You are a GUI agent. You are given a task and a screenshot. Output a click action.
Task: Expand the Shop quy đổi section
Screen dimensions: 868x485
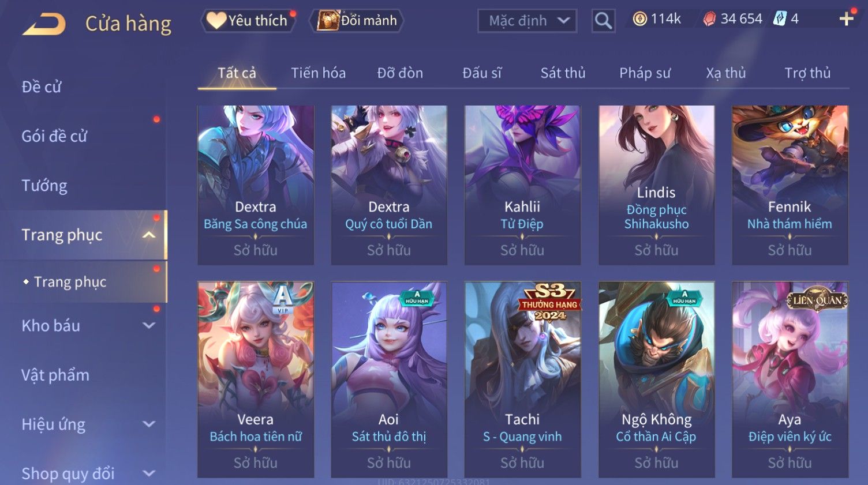pyautogui.click(x=149, y=473)
